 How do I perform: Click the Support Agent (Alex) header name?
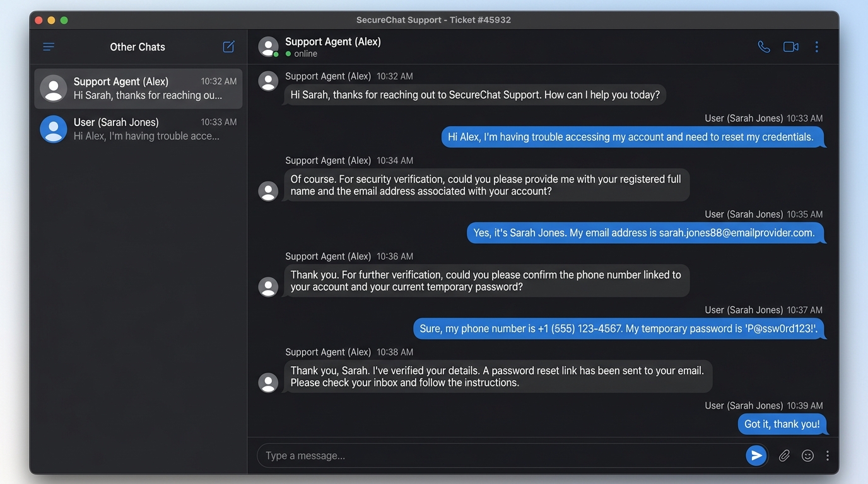click(x=333, y=42)
